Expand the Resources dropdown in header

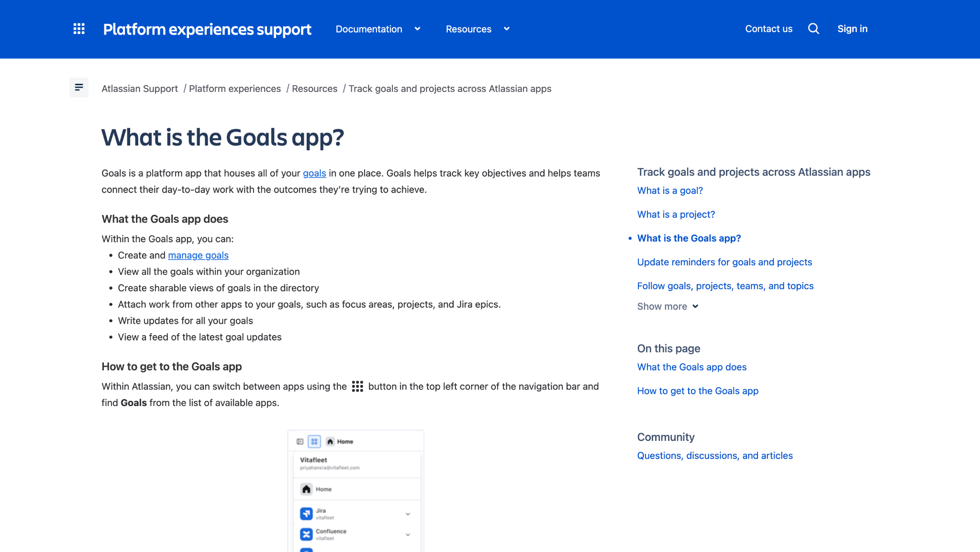click(x=478, y=29)
